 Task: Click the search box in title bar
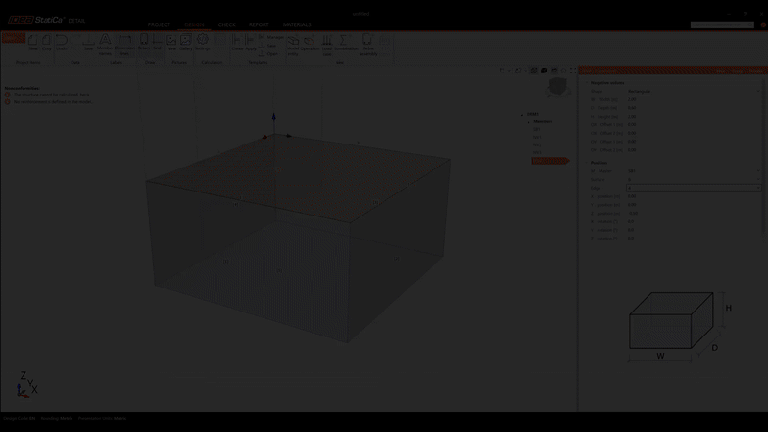pos(722,24)
